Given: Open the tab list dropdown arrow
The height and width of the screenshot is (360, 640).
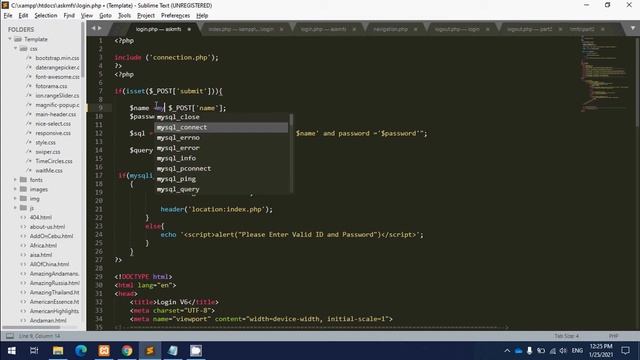Looking at the screenshot, I should tap(633, 28).
